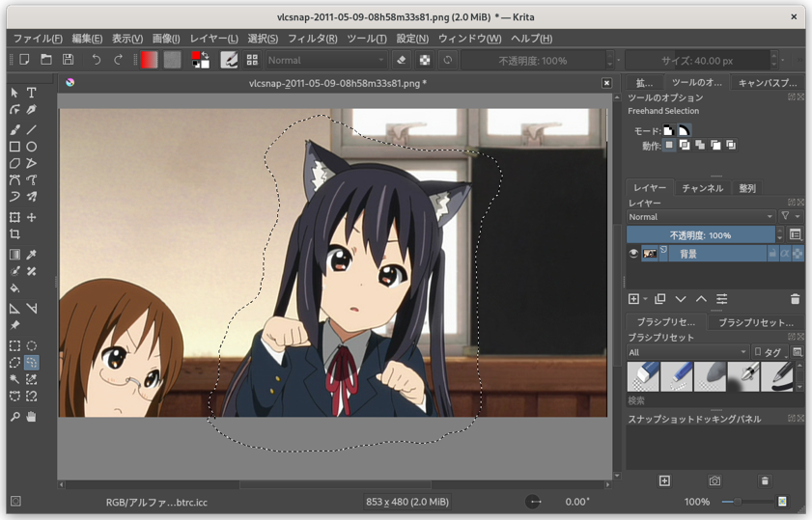The width and height of the screenshot is (812, 520).
Task: Enable vector selection mode button
Action: (685, 130)
